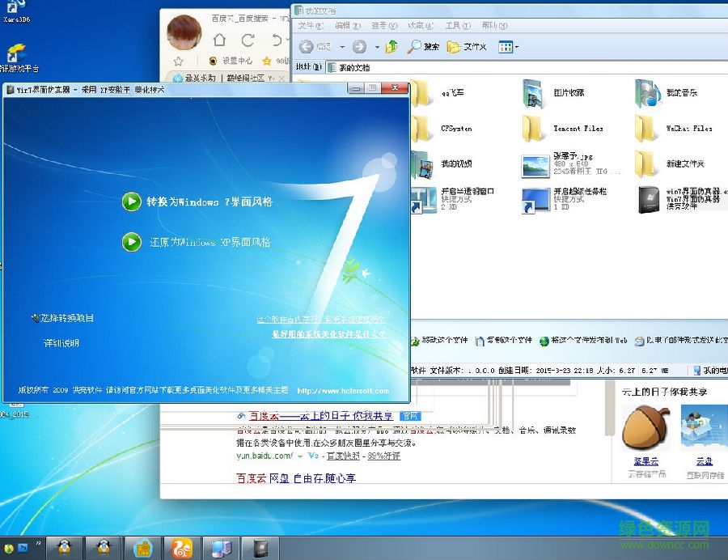Image resolution: width=728 pixels, height=560 pixels.
Task: Open the 工具 menu in Explorer
Action: click(x=457, y=25)
